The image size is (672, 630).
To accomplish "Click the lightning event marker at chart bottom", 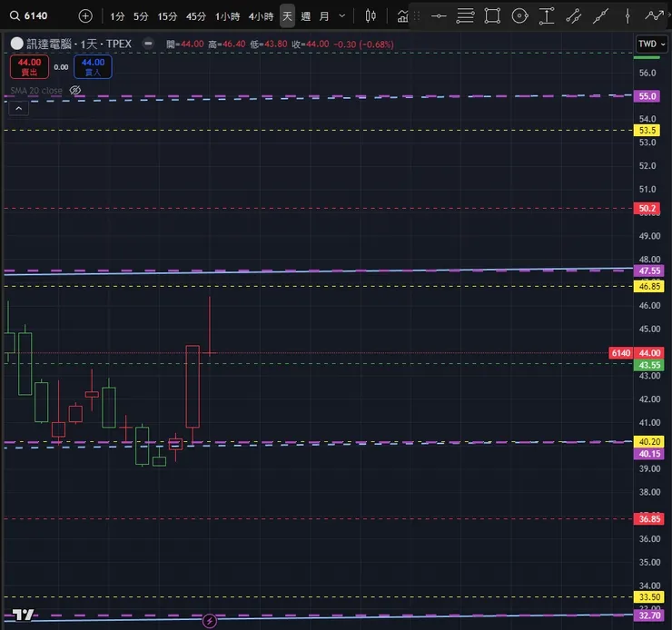I will (210, 621).
